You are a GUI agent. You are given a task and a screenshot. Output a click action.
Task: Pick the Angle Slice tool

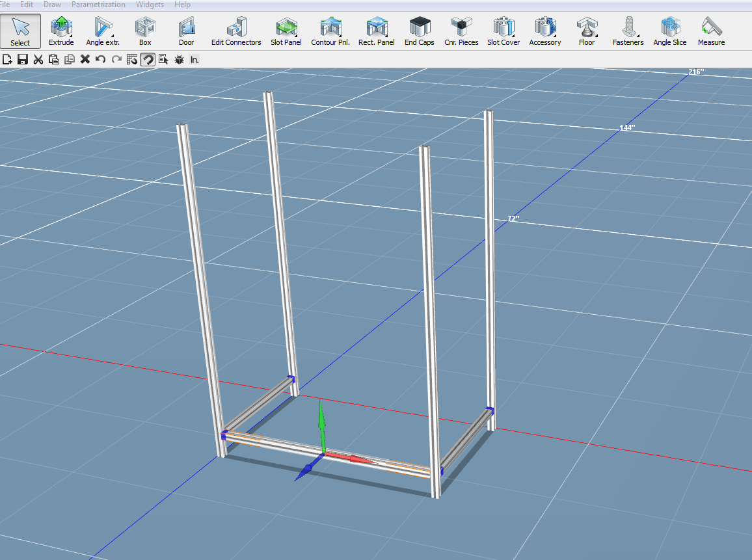(x=670, y=31)
